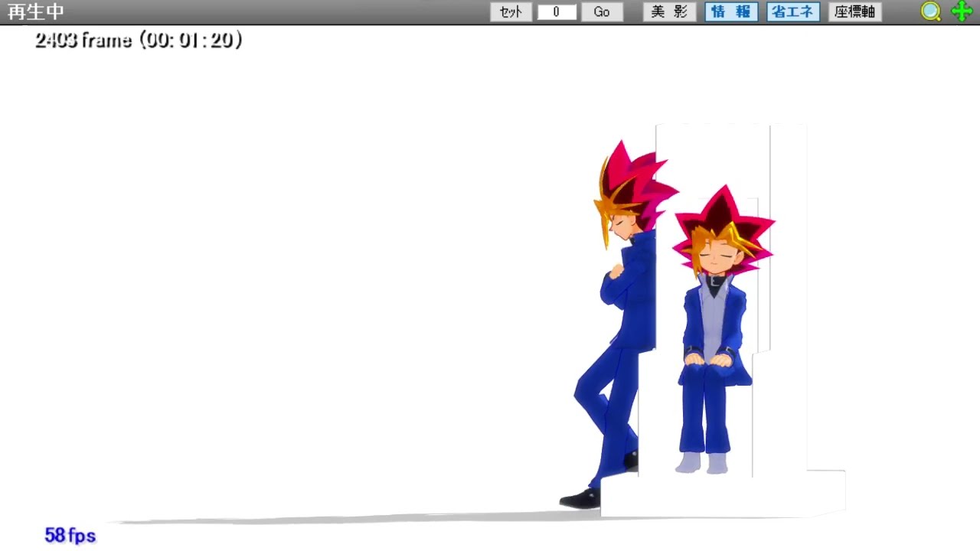Click the green four-arrow move view icon
Screen dimensions: 980x551
click(962, 11)
